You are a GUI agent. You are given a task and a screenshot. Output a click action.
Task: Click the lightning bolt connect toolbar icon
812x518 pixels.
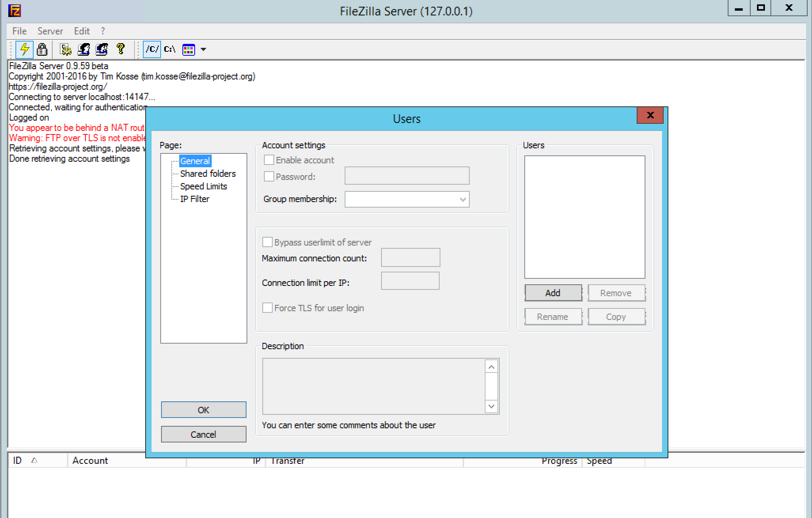(x=25, y=49)
